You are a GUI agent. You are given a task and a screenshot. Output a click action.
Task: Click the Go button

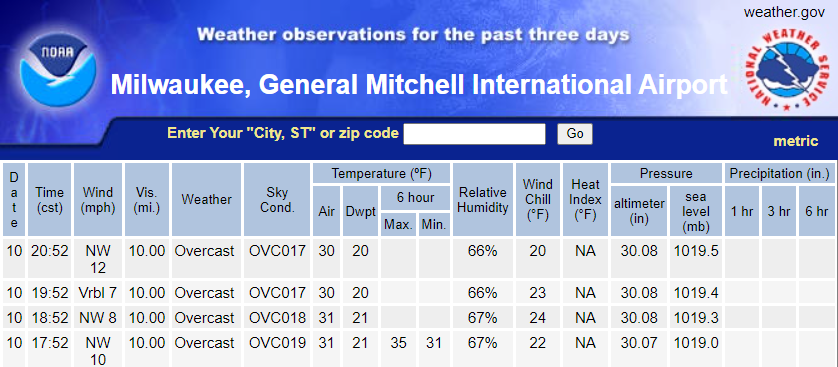tap(575, 134)
